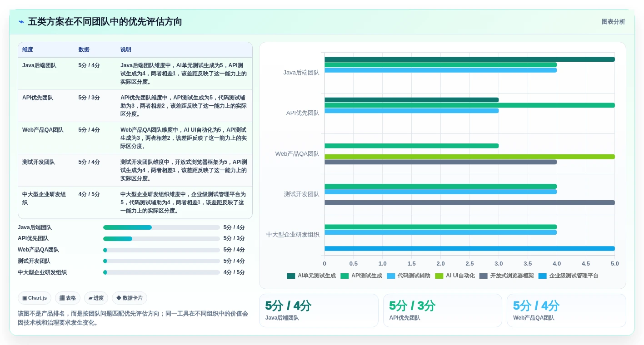Image resolution: width=644 pixels, height=345 pixels.
Task: Click the lightning icon beside the title
Action: point(21,22)
